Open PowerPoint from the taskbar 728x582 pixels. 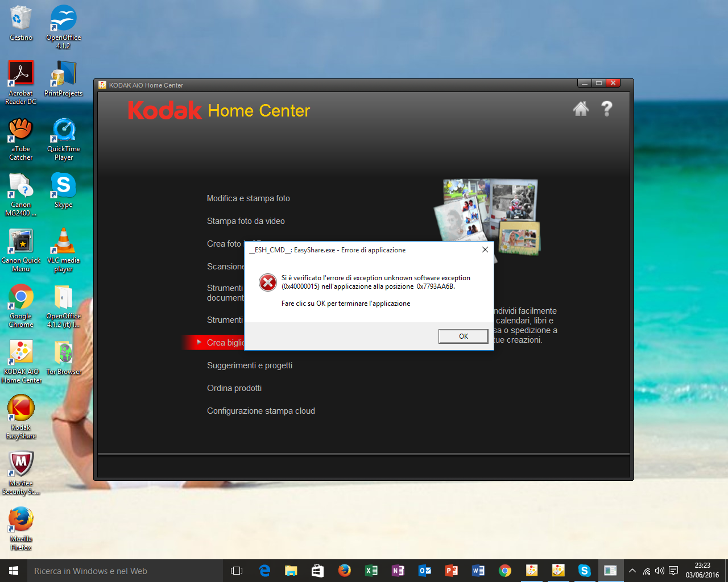(x=452, y=571)
